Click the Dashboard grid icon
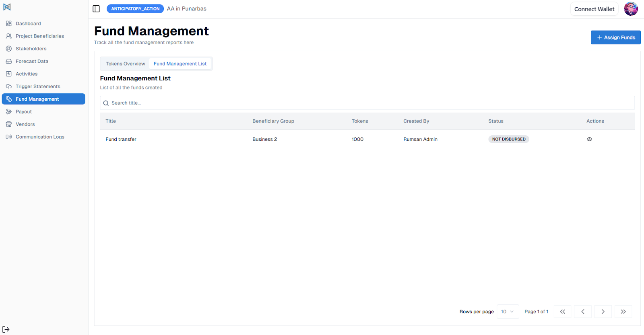644x335 pixels. [x=9, y=23]
